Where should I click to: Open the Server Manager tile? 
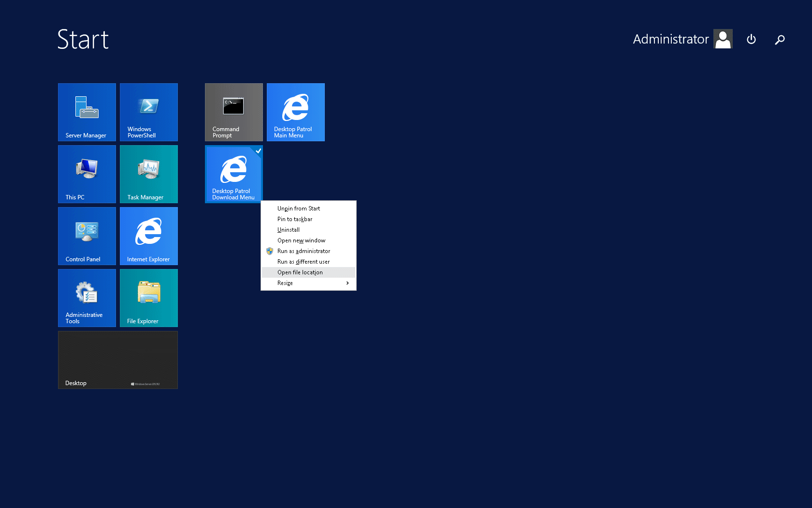pos(87,112)
